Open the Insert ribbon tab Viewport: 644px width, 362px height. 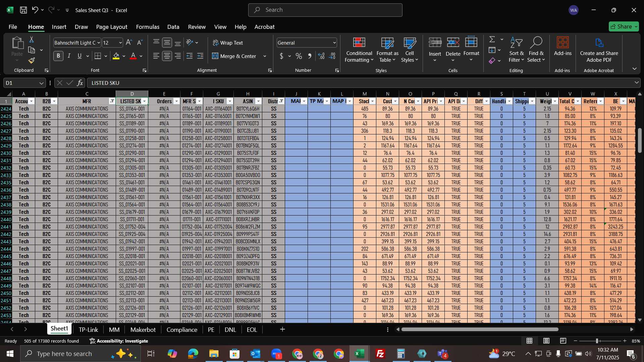pyautogui.click(x=59, y=27)
